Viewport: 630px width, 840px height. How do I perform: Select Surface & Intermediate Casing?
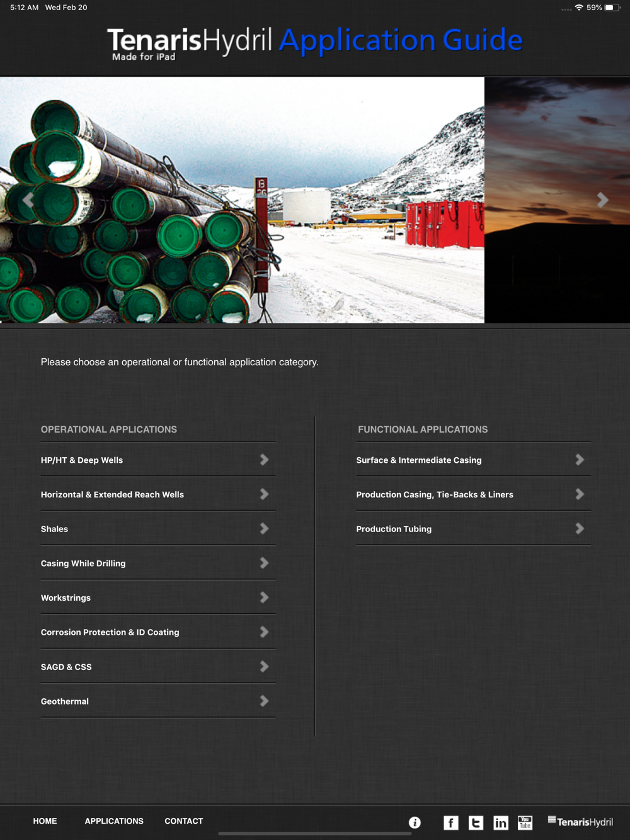point(473,460)
